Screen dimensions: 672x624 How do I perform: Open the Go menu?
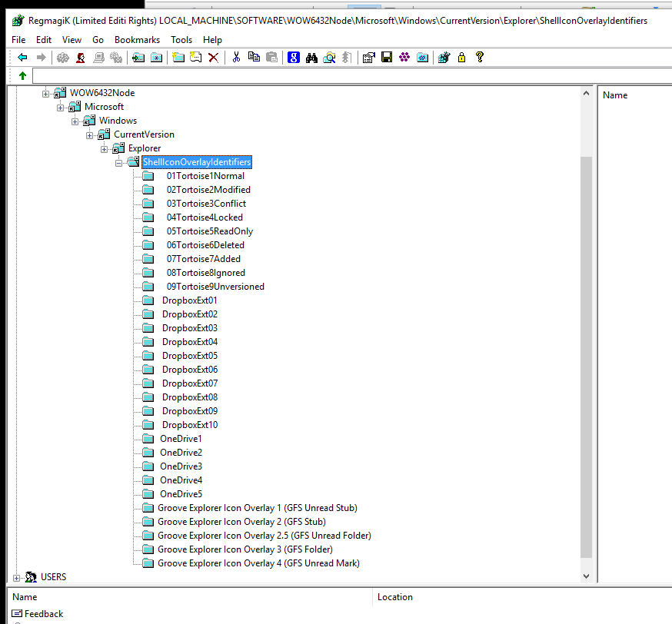pyautogui.click(x=98, y=39)
